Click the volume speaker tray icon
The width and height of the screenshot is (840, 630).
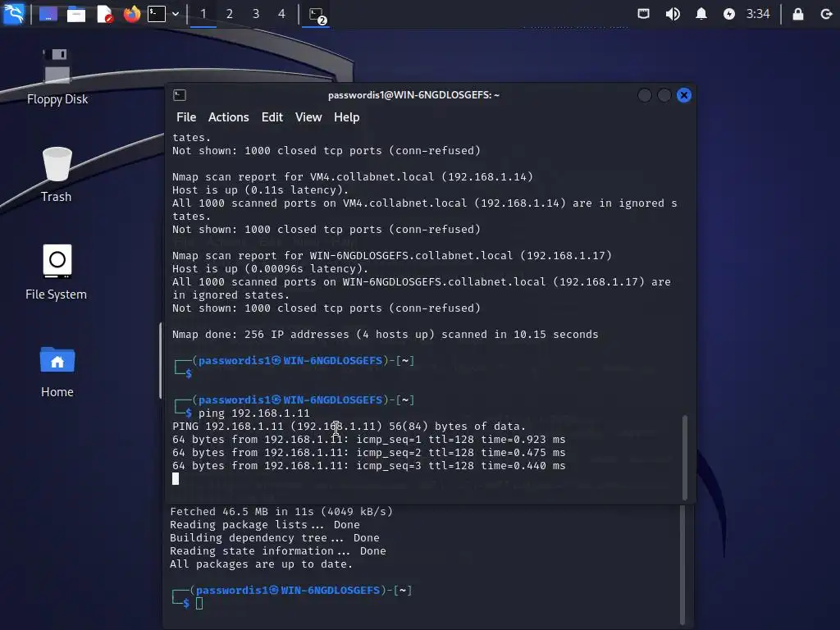pos(673,14)
